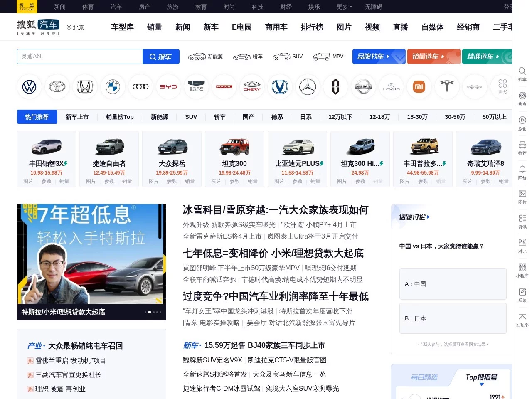The height and width of the screenshot is (399, 532).
Task: Open the BYD brand page via its logo
Action: tap(168, 86)
